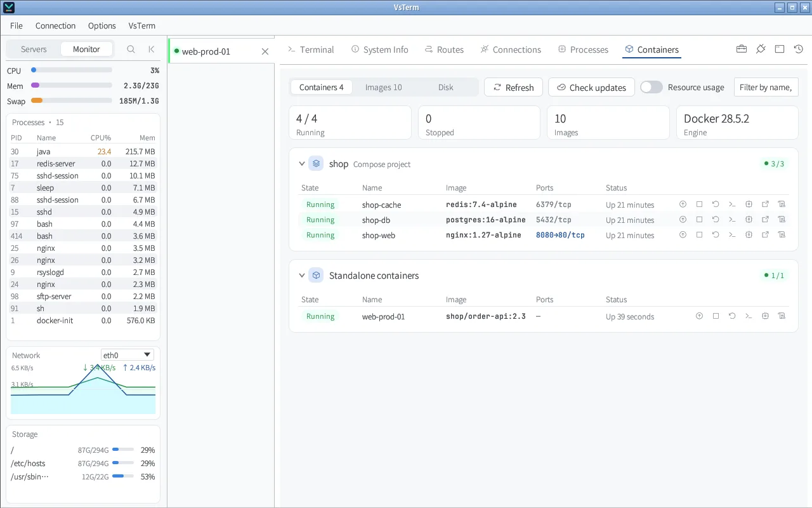Open the Routes tab
Image resolution: width=812 pixels, height=508 pixels.
[x=444, y=50]
